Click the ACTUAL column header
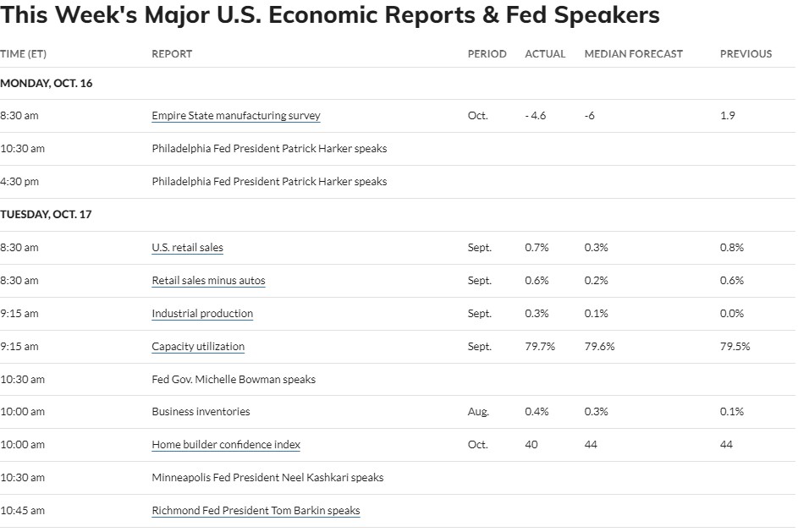 point(545,54)
